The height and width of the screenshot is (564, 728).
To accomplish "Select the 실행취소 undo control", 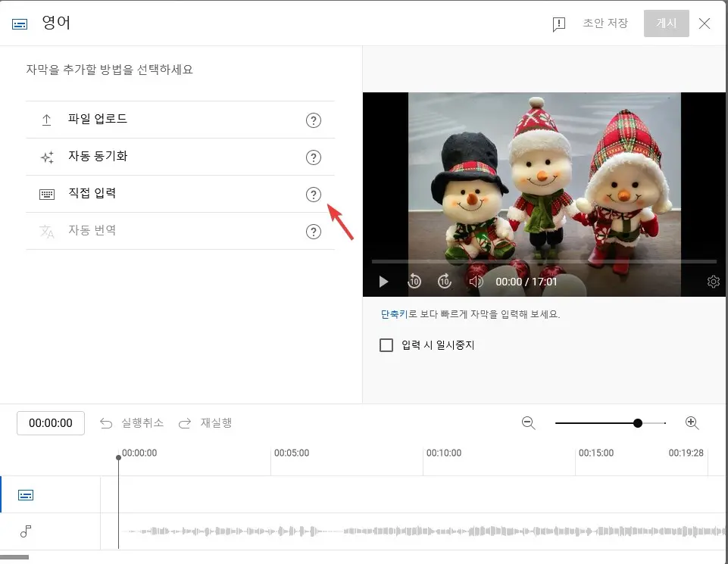I will 131,423.
